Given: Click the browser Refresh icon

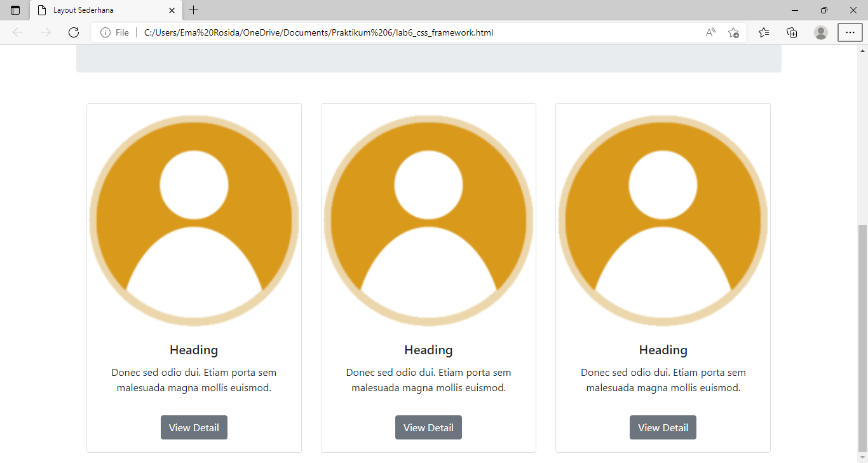Looking at the screenshot, I should pyautogui.click(x=73, y=32).
